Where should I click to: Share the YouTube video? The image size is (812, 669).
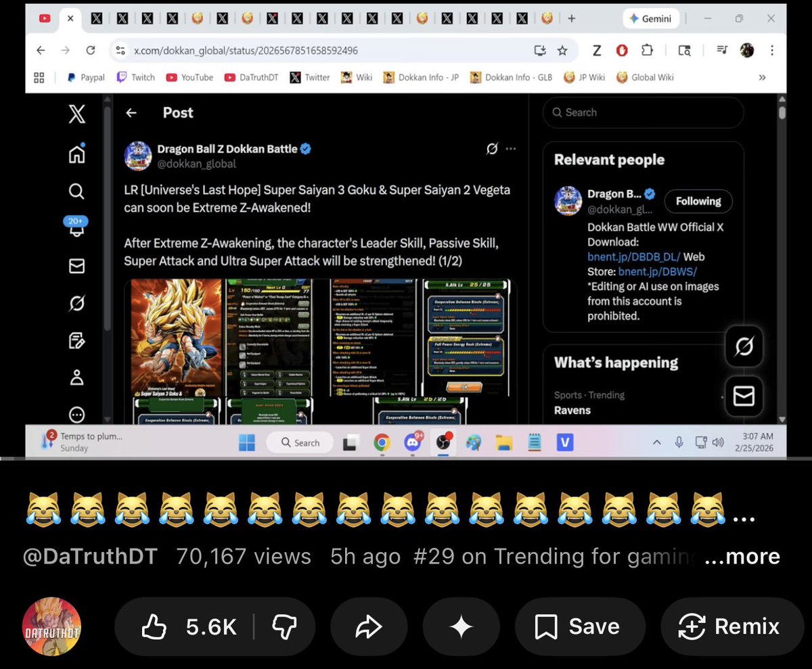369,626
